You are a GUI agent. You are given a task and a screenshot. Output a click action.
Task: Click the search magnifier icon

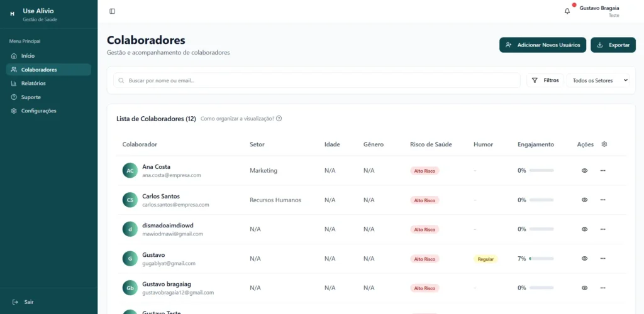[x=121, y=81]
